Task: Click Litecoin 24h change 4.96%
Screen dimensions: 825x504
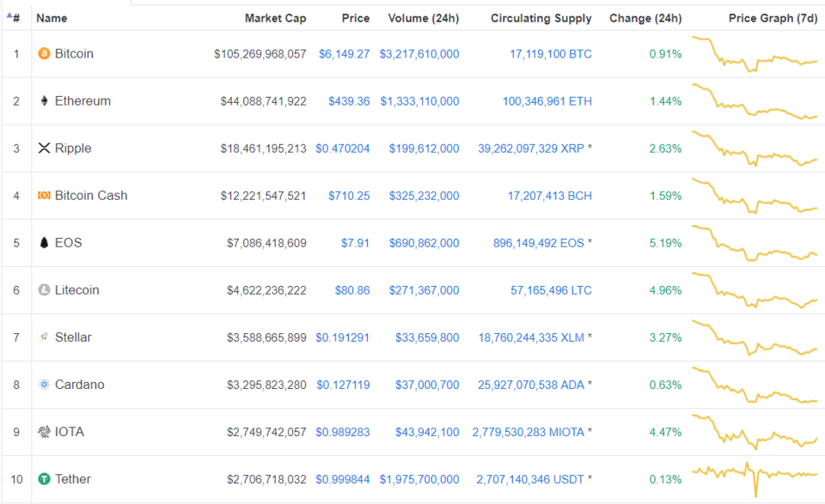Action: tap(665, 290)
